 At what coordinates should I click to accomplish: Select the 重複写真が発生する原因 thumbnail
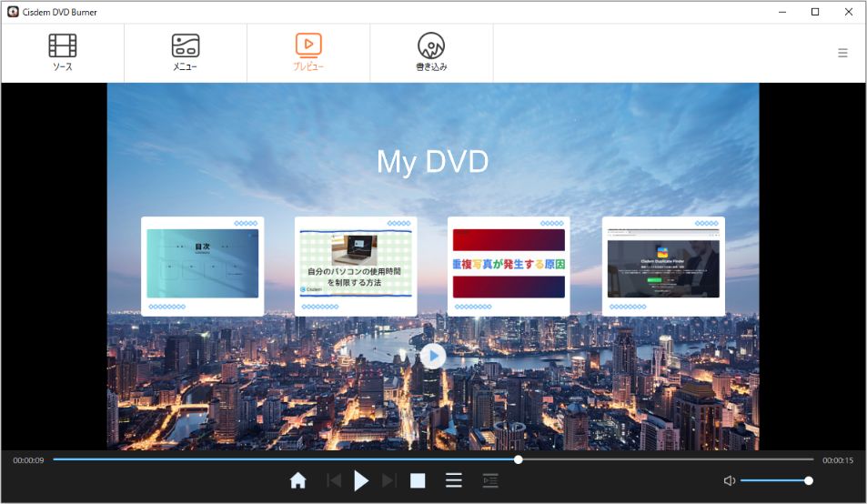509,264
